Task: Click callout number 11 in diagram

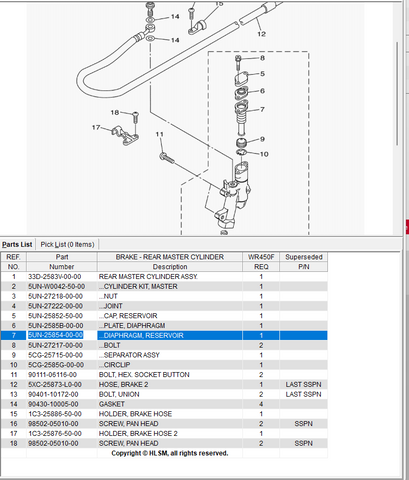Action: click(x=159, y=134)
